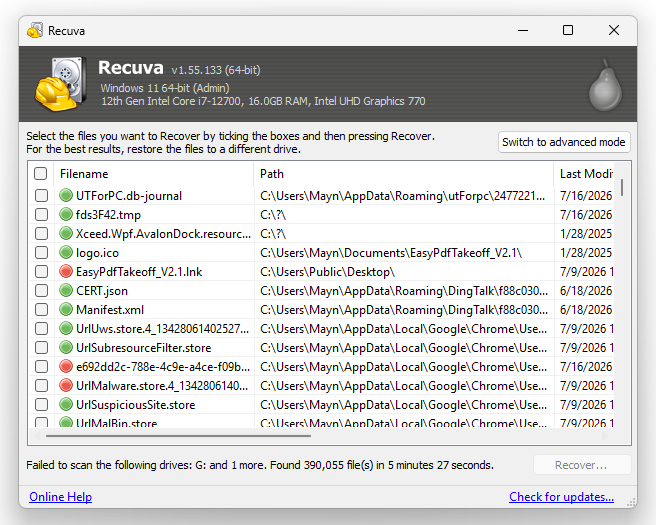Sort by the Last Modified column header
The height and width of the screenshot is (525, 656).
pos(584,174)
